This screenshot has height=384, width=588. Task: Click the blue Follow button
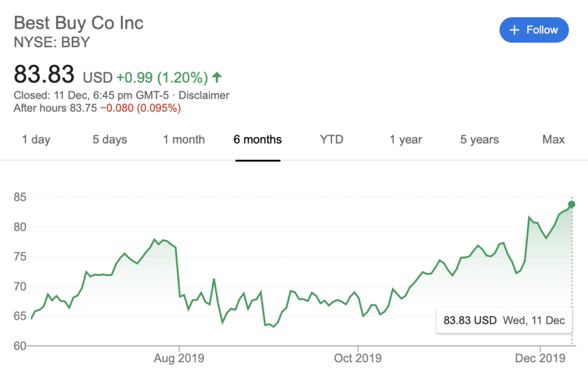[x=534, y=30]
